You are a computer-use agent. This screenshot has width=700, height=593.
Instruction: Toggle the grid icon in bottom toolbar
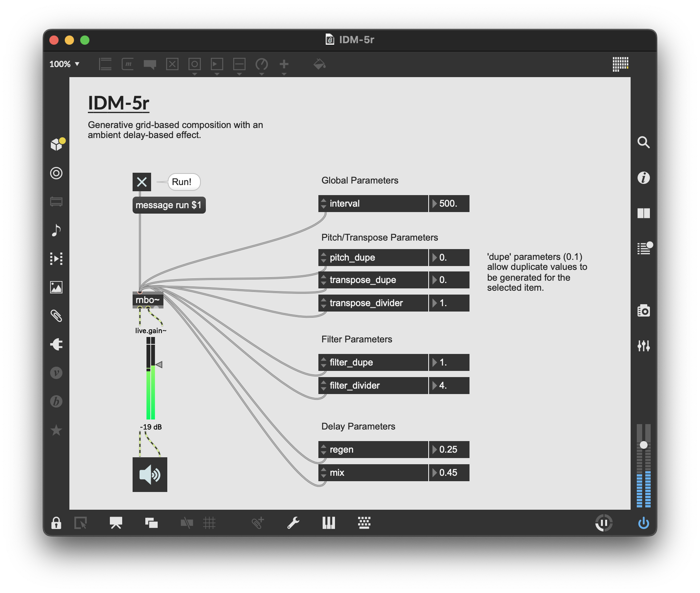pyautogui.click(x=209, y=523)
